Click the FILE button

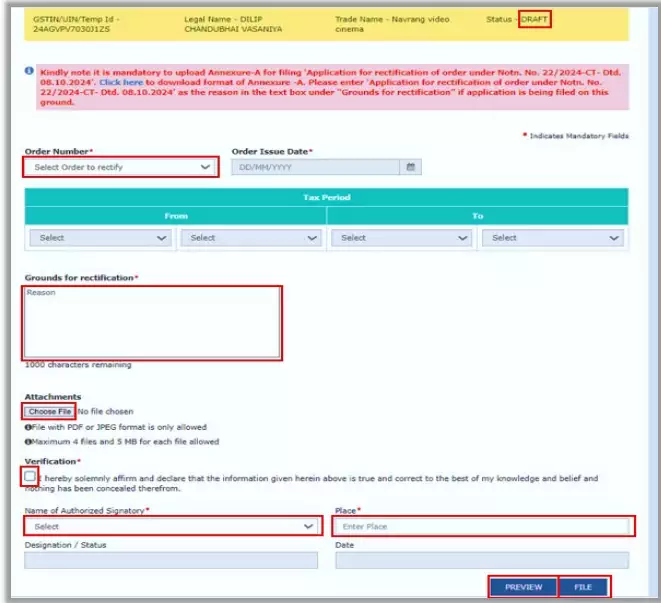[583, 587]
